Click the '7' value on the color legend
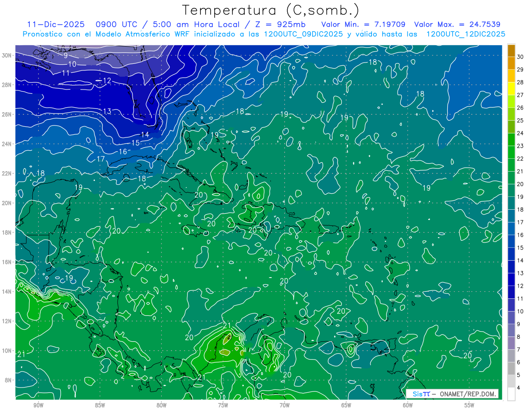This screenshot has height=411, width=532. pos(519,349)
